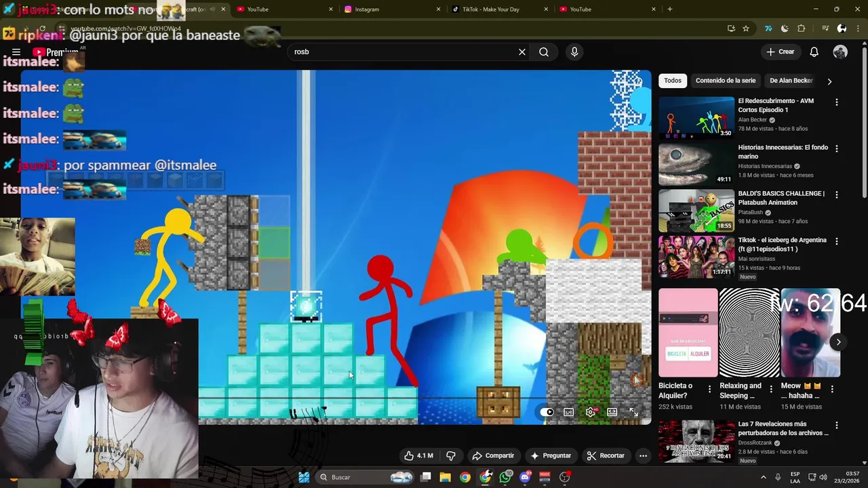Open options for Historias Innecesarias video
868x488 pixels.
click(837, 148)
